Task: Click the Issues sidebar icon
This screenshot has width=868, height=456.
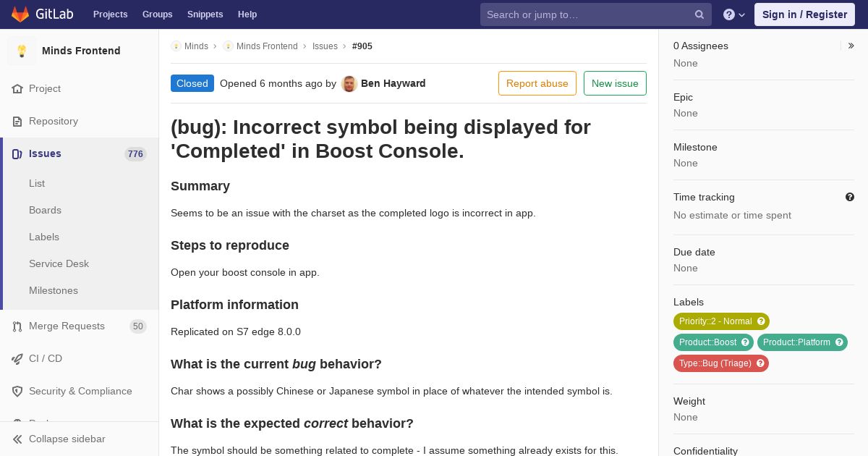Action: [17, 154]
